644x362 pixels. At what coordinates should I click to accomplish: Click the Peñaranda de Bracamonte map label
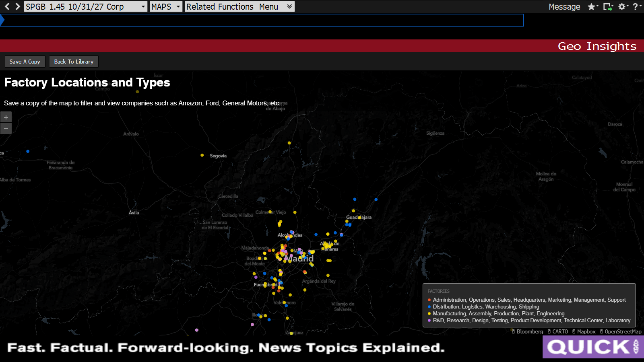tap(60, 165)
